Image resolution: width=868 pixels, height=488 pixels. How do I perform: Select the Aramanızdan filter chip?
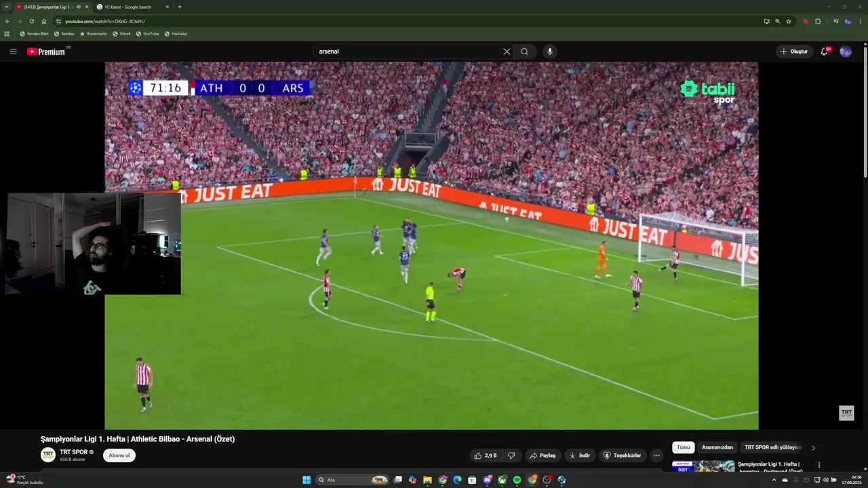point(717,447)
